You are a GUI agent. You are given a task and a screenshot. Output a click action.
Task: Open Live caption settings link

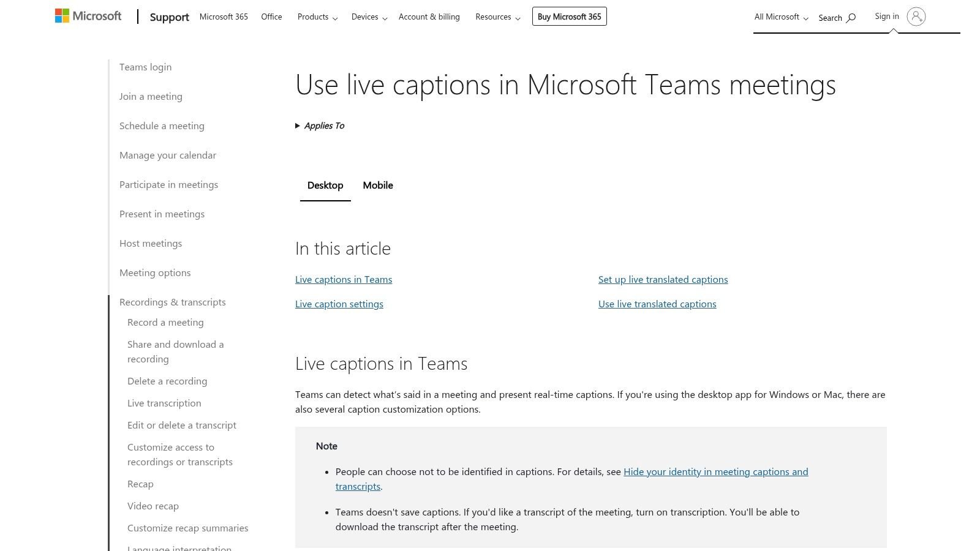tap(339, 304)
